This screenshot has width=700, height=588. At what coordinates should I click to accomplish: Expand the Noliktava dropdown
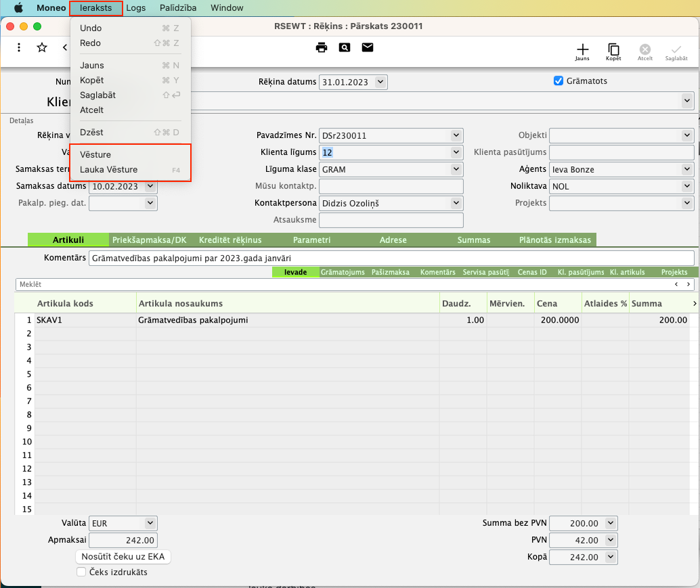[687, 186]
